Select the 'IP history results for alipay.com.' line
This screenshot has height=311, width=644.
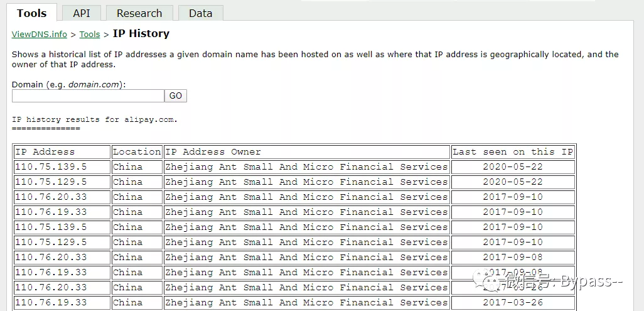[x=94, y=120]
